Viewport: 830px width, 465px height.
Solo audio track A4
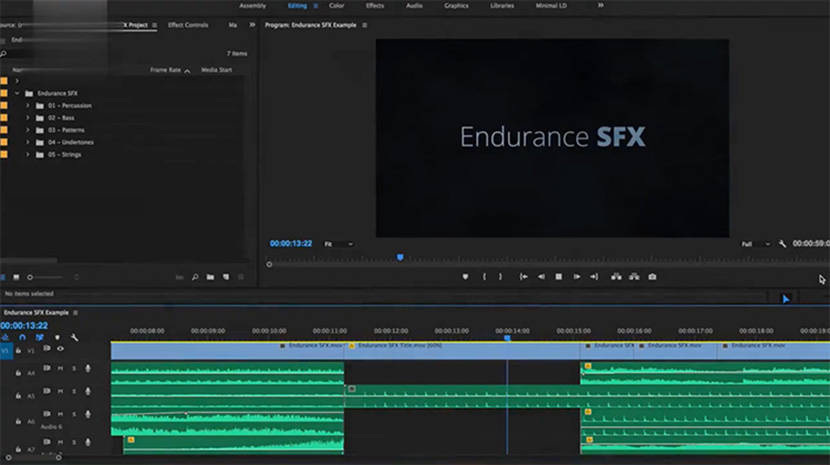(x=74, y=368)
